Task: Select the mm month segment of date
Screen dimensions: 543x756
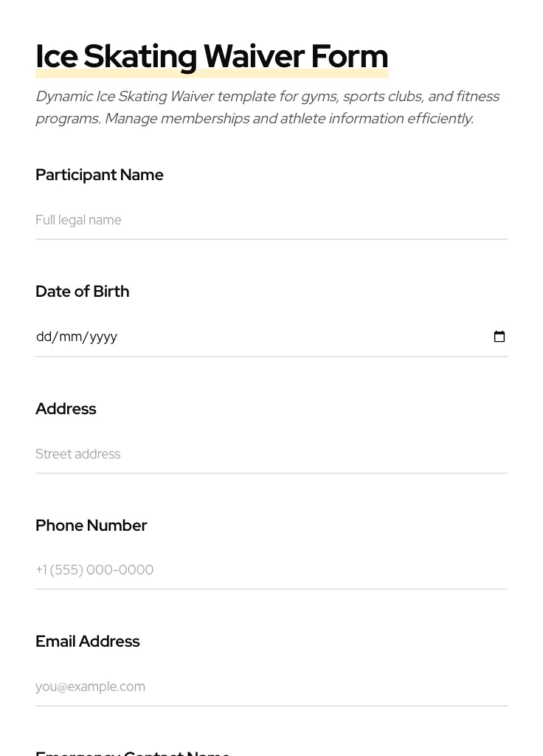Action: [70, 337]
